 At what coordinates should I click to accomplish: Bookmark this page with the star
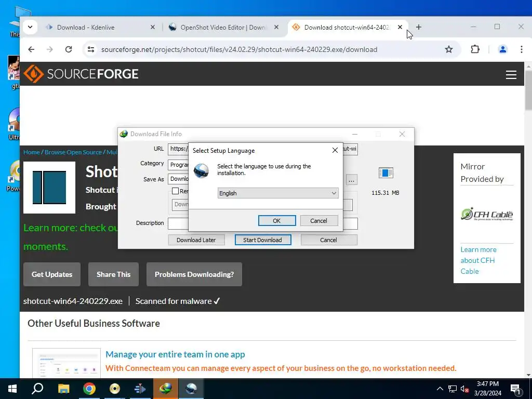click(x=448, y=49)
